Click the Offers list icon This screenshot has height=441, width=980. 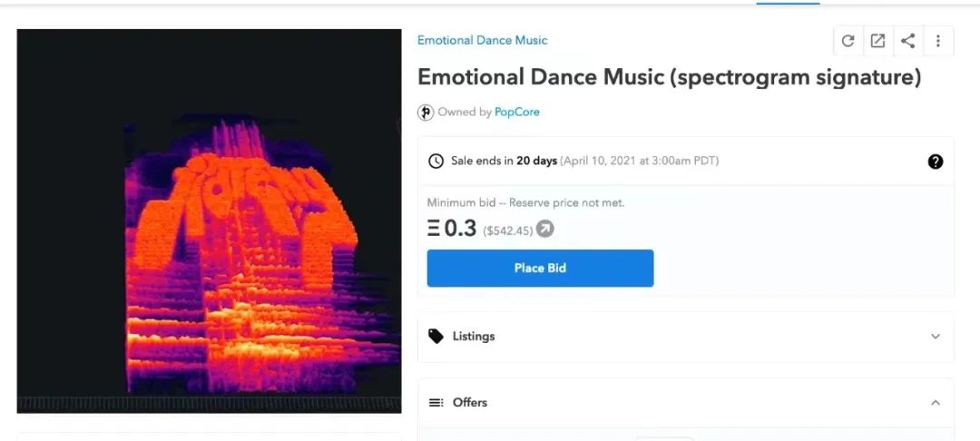436,403
